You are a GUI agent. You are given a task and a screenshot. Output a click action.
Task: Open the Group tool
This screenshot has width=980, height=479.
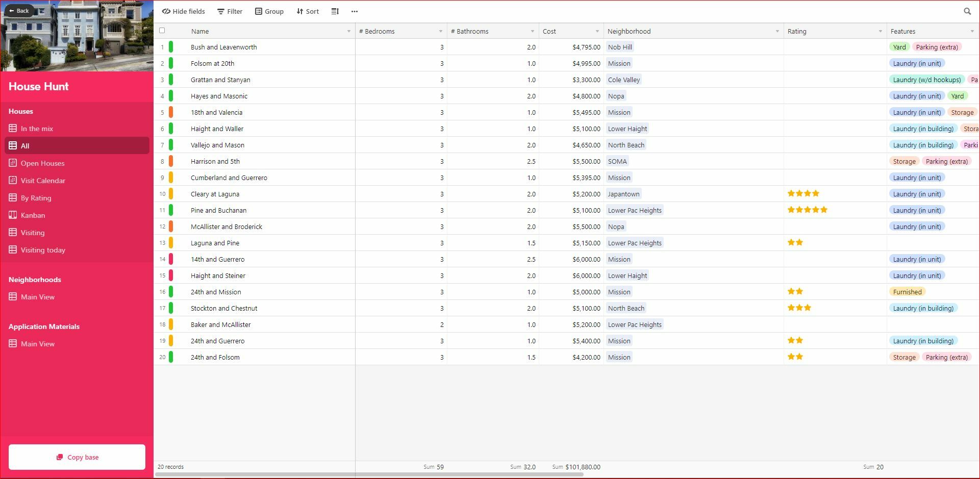(269, 11)
